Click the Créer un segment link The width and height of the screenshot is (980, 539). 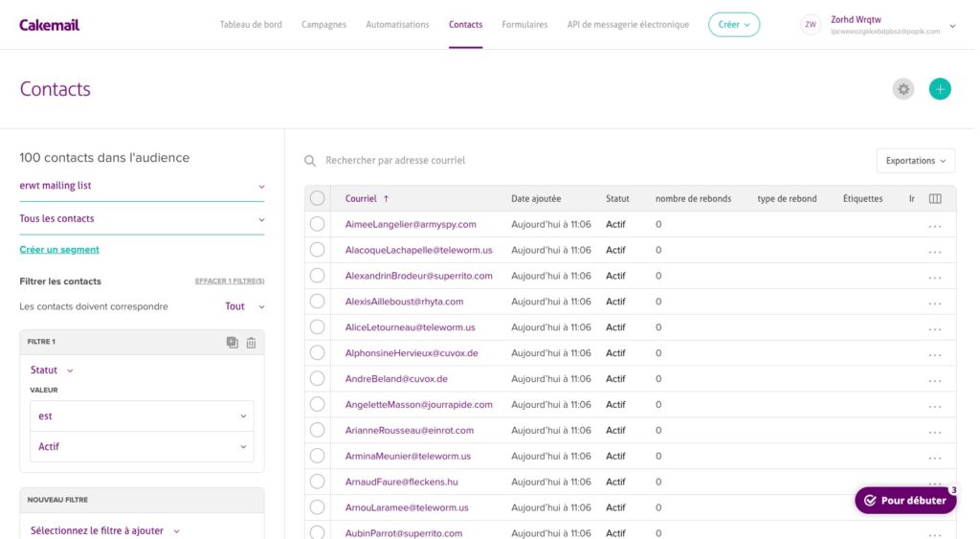[59, 250]
